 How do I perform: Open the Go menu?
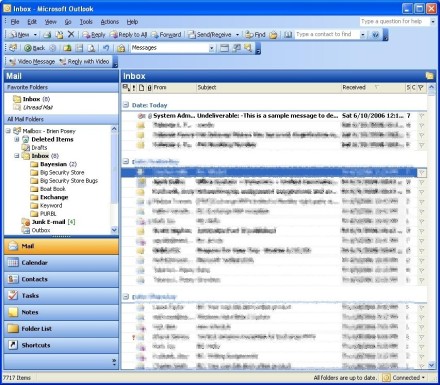(x=68, y=22)
